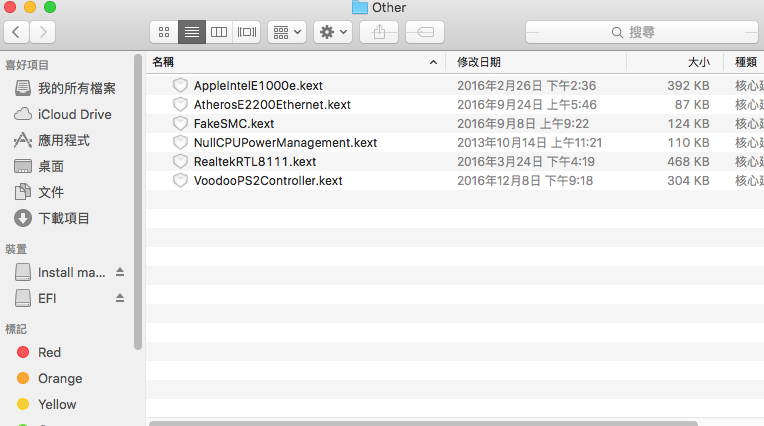Go forward with the right arrow button
The height and width of the screenshot is (426, 764).
42,32
